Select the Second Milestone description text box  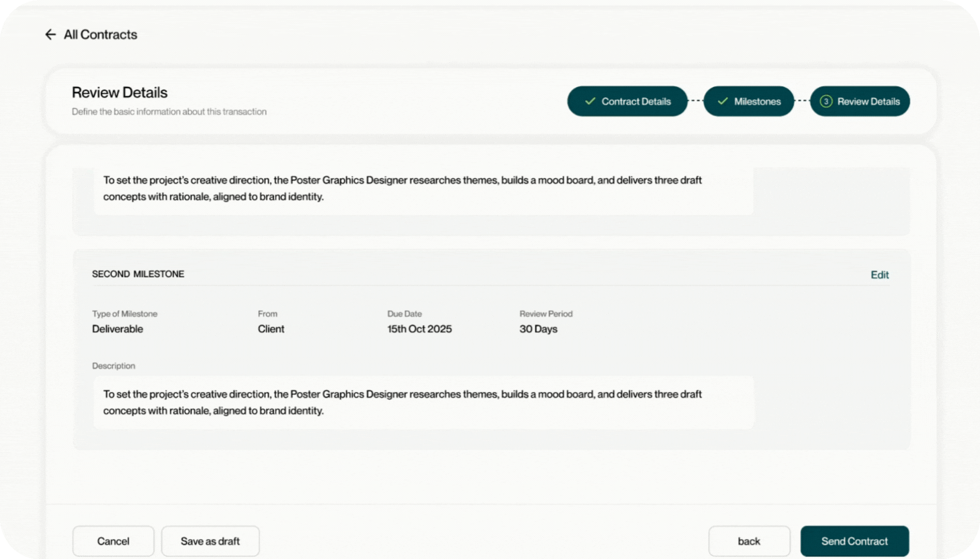(423, 402)
